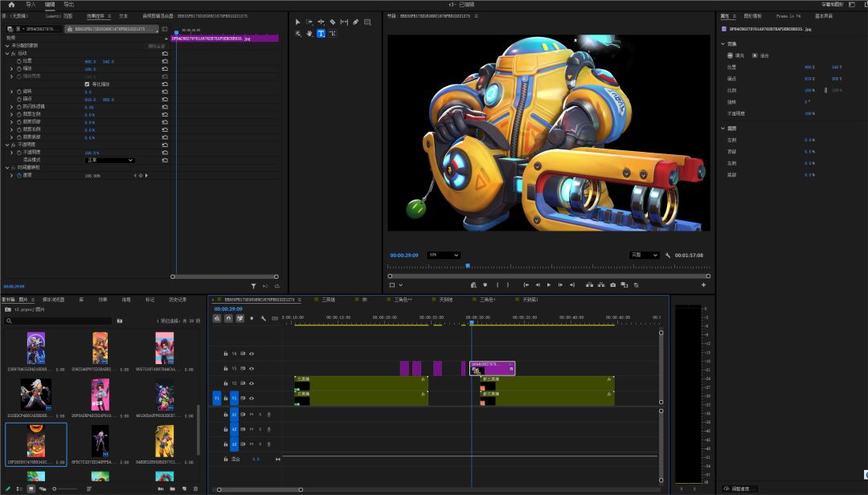Toggle the uniform scale checkbox
The image size is (868, 495).
pos(88,84)
